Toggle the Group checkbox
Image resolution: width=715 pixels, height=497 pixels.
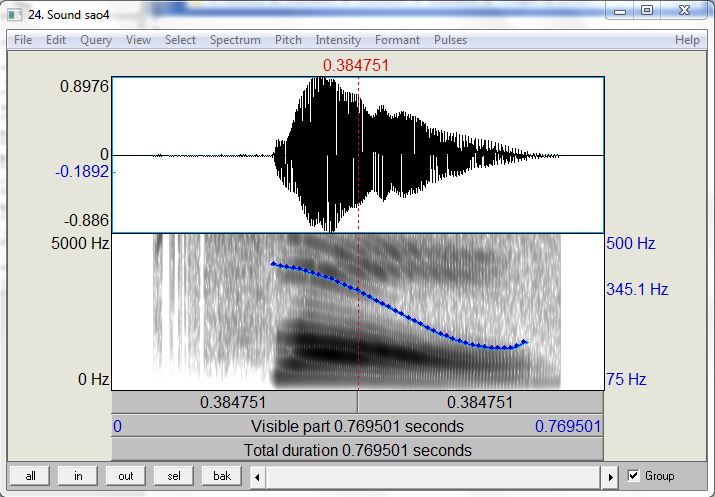(633, 476)
